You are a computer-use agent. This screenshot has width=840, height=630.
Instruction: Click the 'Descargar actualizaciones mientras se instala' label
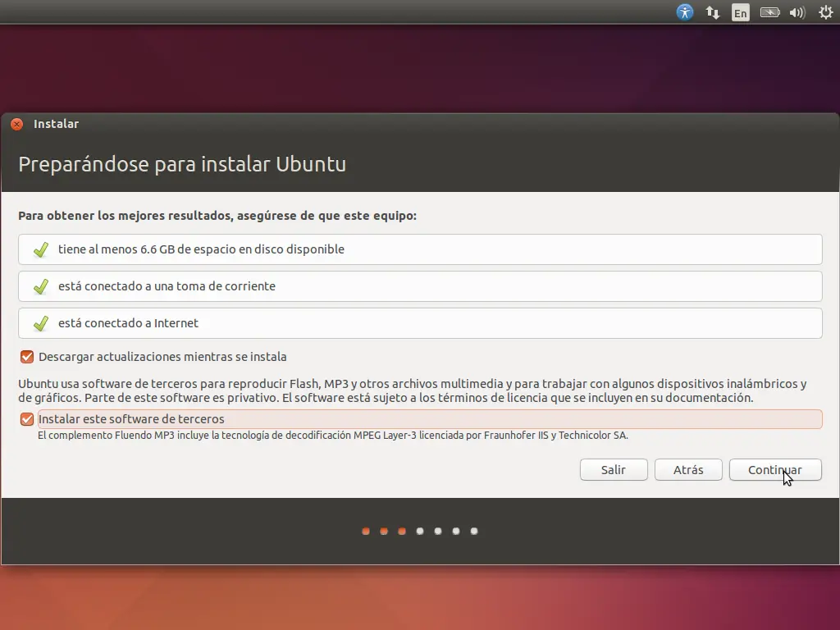click(162, 357)
